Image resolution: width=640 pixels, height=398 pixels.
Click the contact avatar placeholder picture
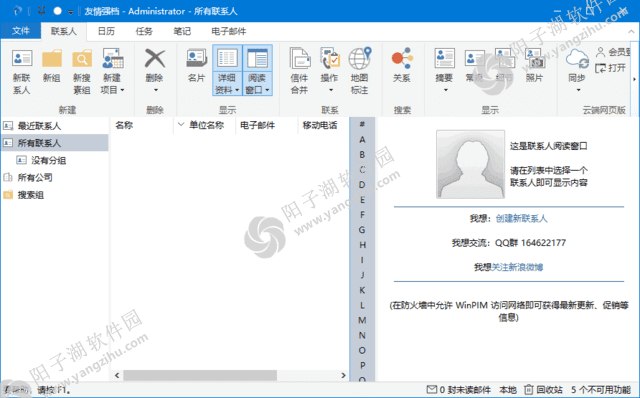470,164
